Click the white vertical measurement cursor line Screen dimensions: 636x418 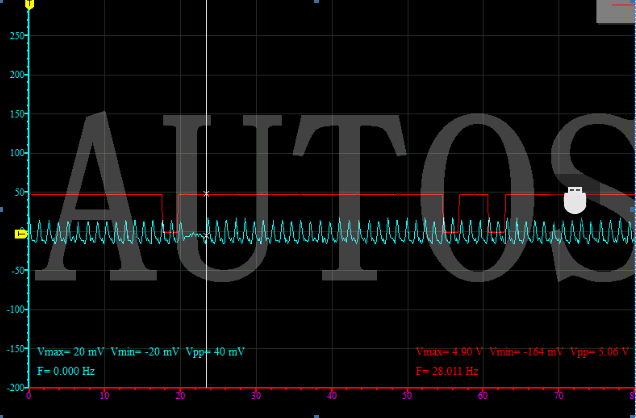pos(206,194)
